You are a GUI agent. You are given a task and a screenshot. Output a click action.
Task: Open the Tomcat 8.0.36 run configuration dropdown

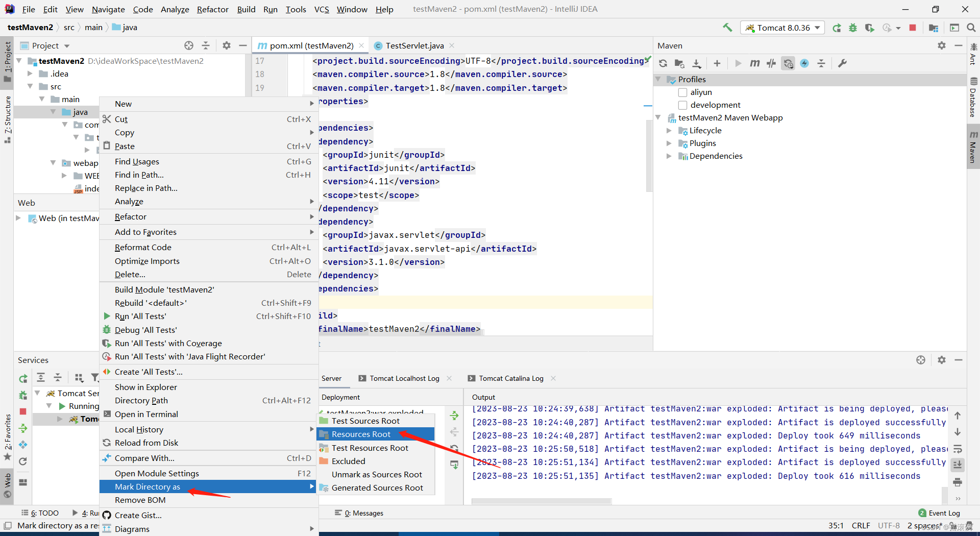point(782,28)
